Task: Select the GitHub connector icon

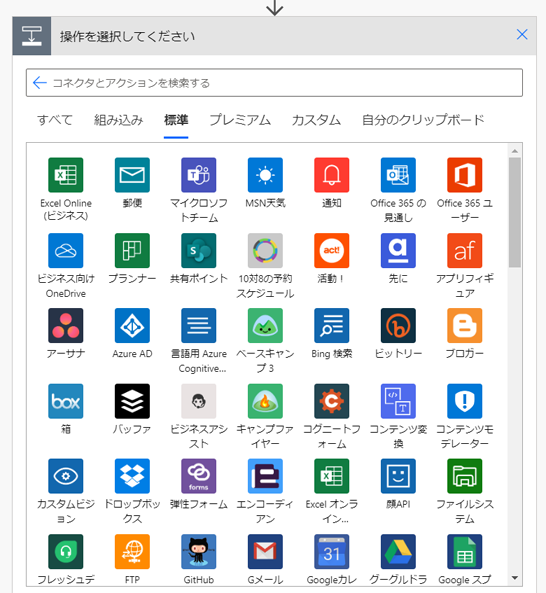Action: pos(199,552)
